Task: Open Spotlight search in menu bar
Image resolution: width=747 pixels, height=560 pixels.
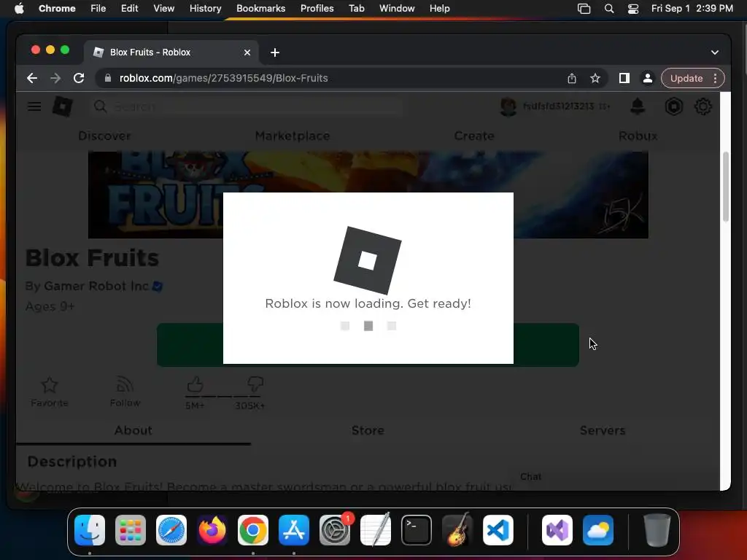Action: [609, 9]
